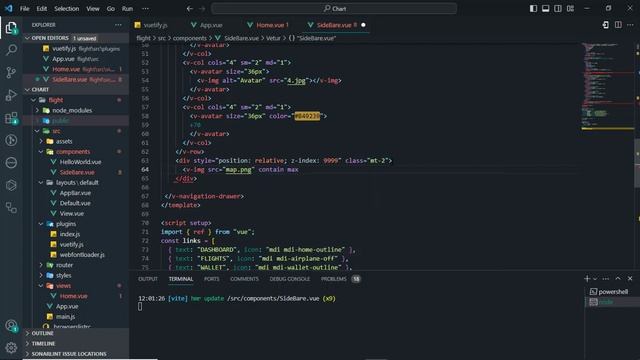The height and width of the screenshot is (360, 640).
Task: Switch to the App.vue editor tab
Action: pyautogui.click(x=207, y=25)
